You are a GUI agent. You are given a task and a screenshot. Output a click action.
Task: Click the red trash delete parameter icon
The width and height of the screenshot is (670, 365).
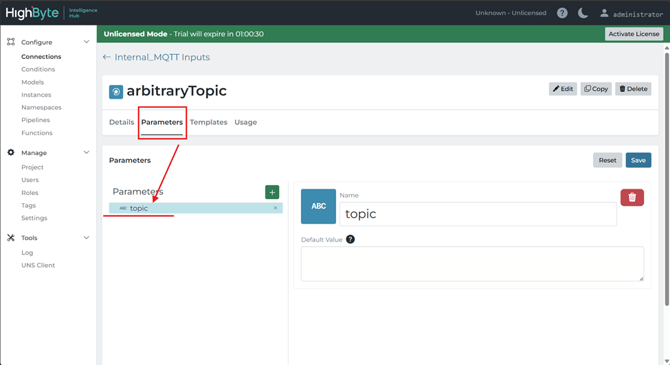click(632, 197)
